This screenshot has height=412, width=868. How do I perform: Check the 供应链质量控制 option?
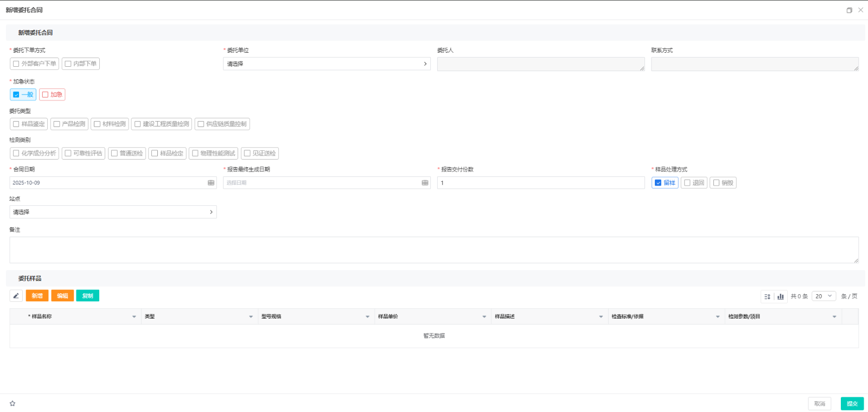[222, 124]
